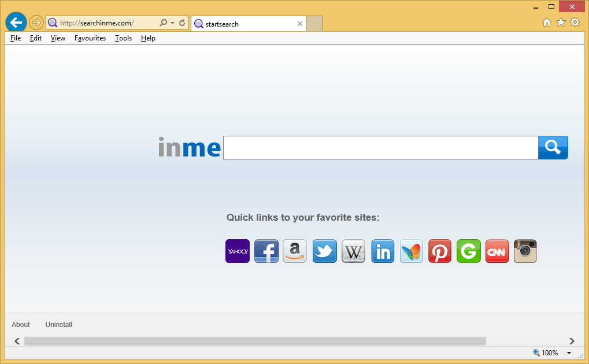Minimize the browser window
Image resolution: width=589 pixels, height=364 pixels.
(536, 7)
